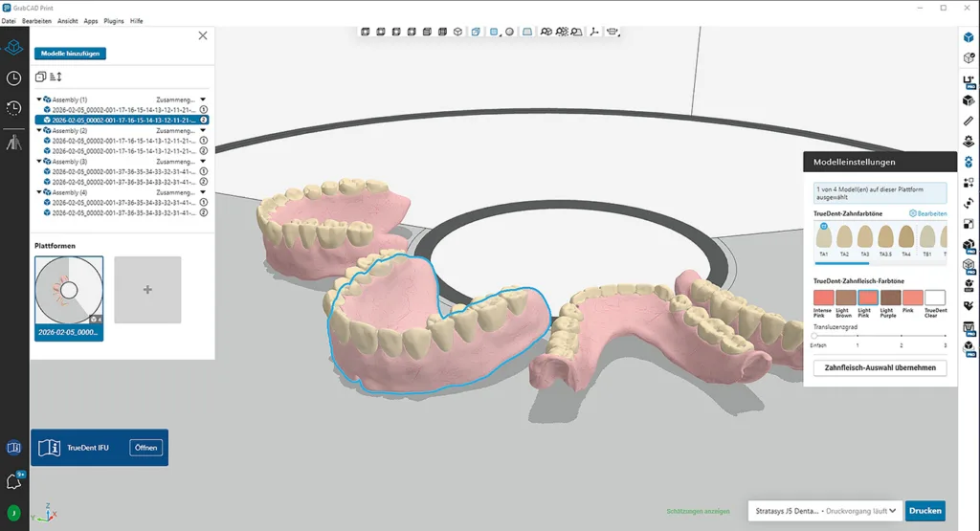Click the scale squares icon in right toolbar
The width and height of the screenshot is (980, 531).
[x=969, y=224]
